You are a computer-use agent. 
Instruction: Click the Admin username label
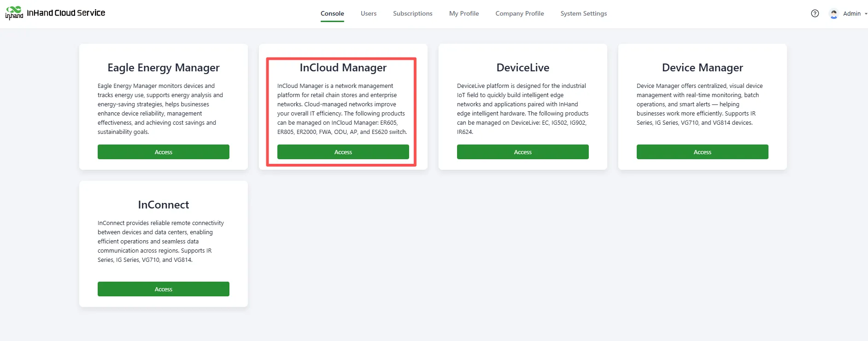click(852, 14)
